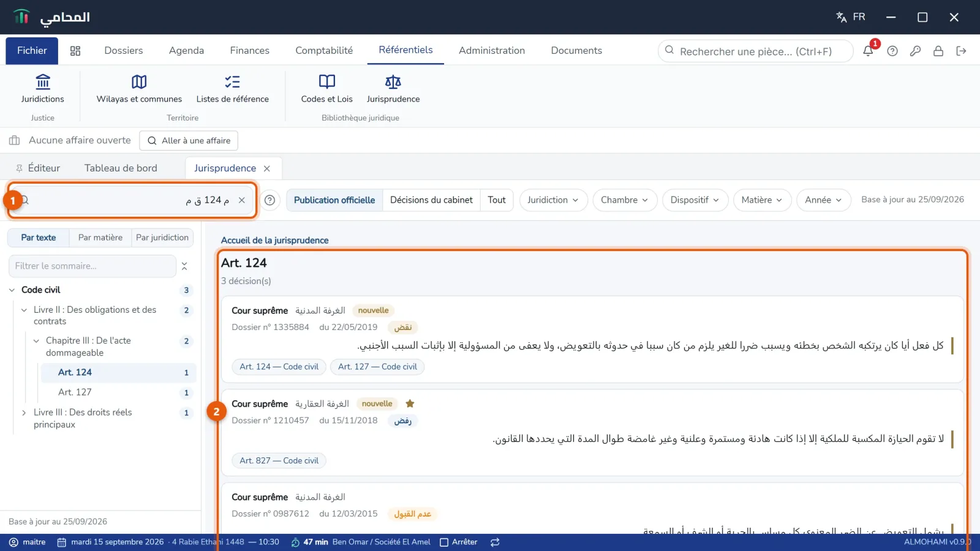Select Décisions du cabinet filter
This screenshot has height=551, width=980.
coord(431,200)
